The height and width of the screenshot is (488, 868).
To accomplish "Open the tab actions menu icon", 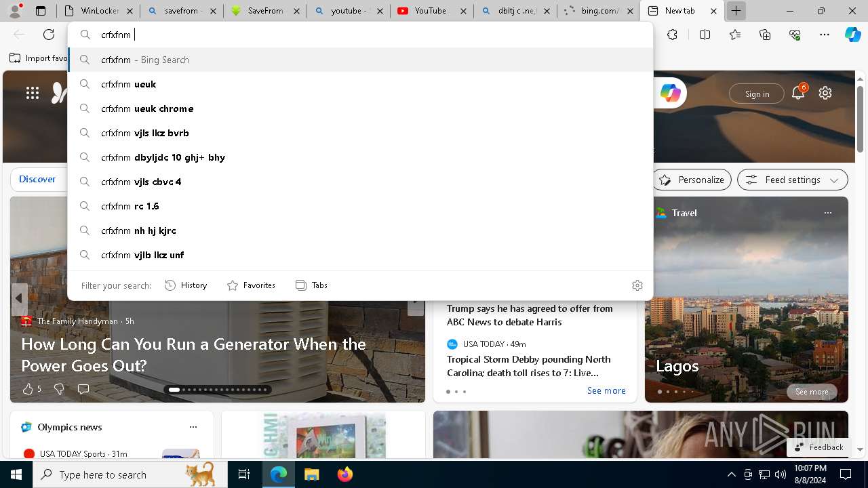I will (x=41, y=11).
